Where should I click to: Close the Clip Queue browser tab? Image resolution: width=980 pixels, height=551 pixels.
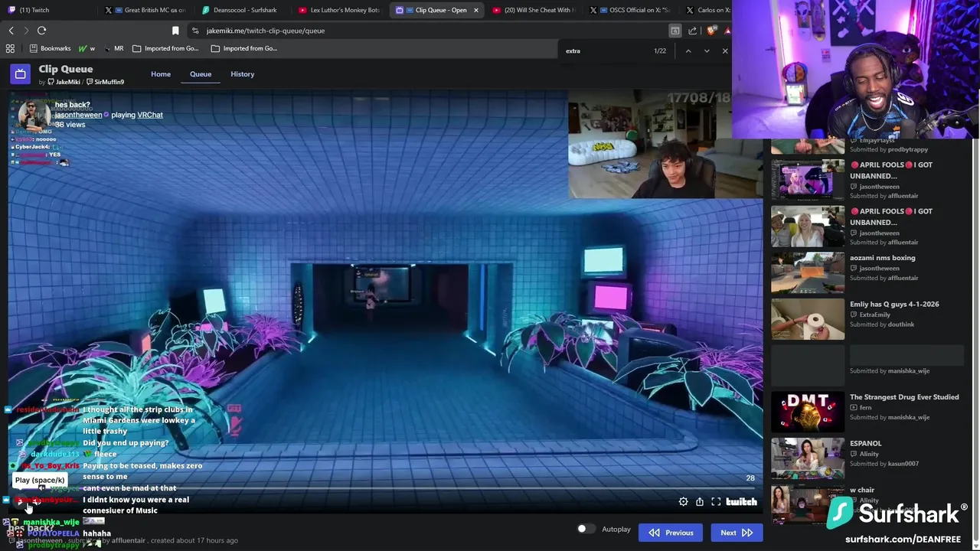click(x=476, y=10)
